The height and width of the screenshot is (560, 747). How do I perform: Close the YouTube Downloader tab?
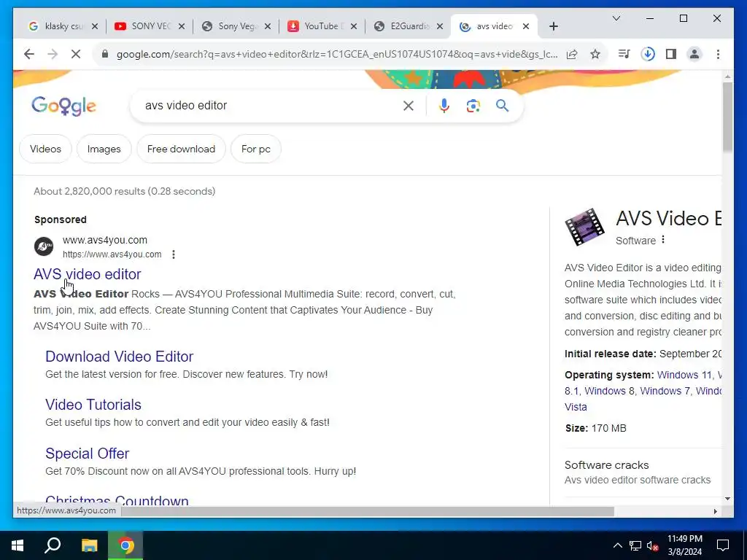pyautogui.click(x=354, y=26)
